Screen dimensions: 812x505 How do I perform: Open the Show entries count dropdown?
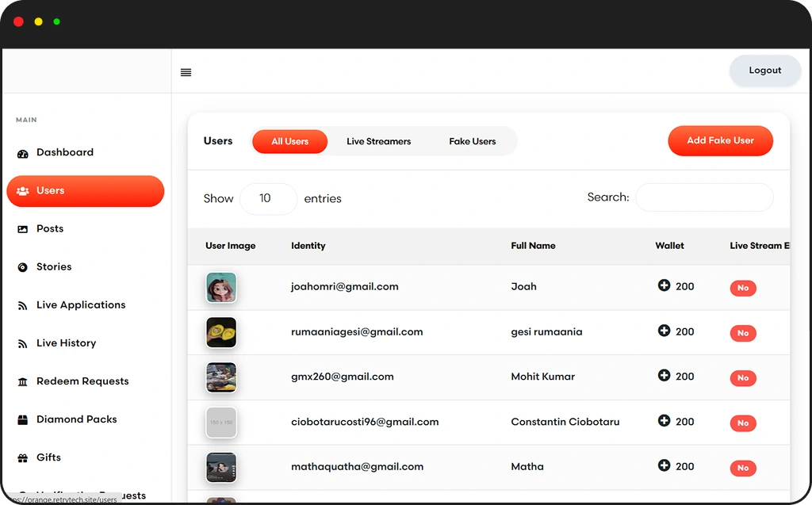(x=268, y=198)
